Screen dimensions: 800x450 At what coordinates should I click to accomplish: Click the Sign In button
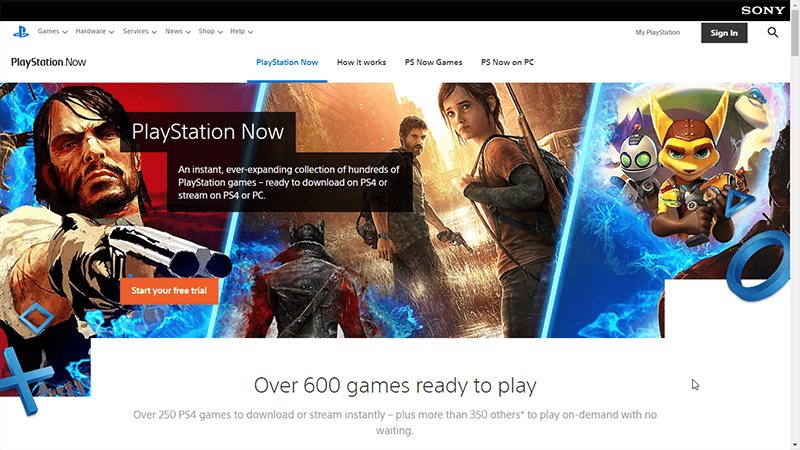click(x=724, y=33)
